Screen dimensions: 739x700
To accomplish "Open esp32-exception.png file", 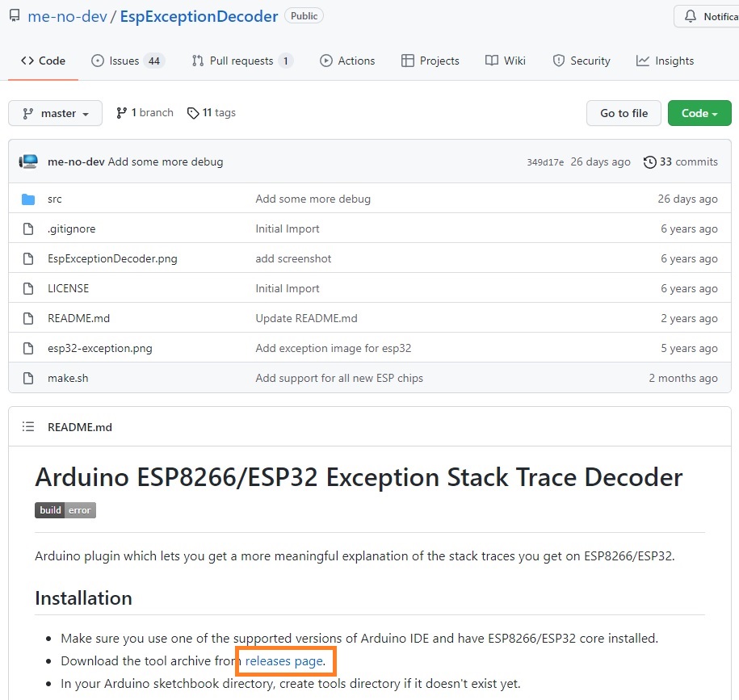I will coord(100,348).
